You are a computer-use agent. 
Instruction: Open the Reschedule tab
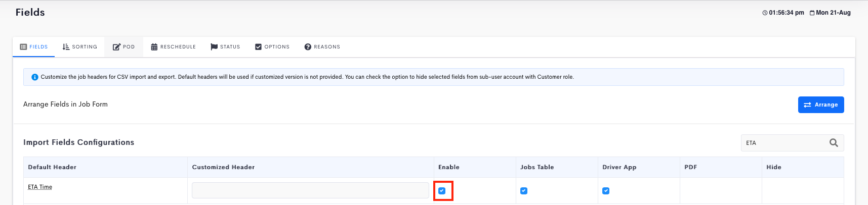coord(173,47)
